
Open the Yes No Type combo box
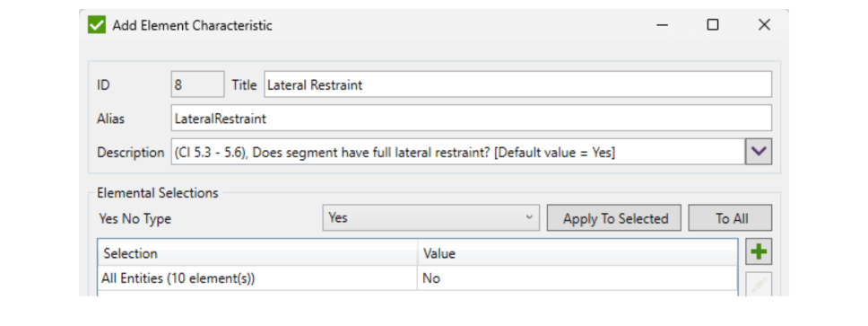coord(430,218)
